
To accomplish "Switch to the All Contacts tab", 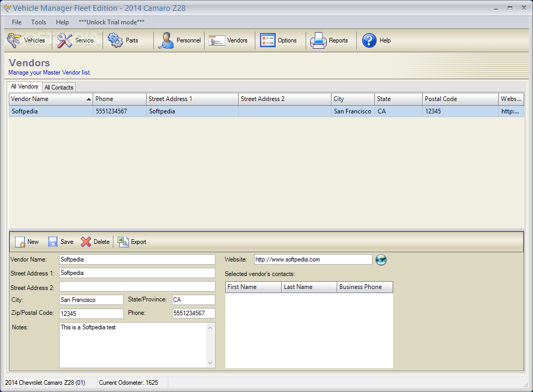I will [59, 88].
